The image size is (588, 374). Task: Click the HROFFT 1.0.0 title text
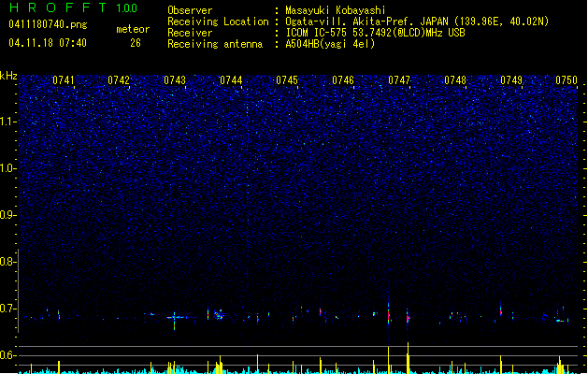(74, 7)
